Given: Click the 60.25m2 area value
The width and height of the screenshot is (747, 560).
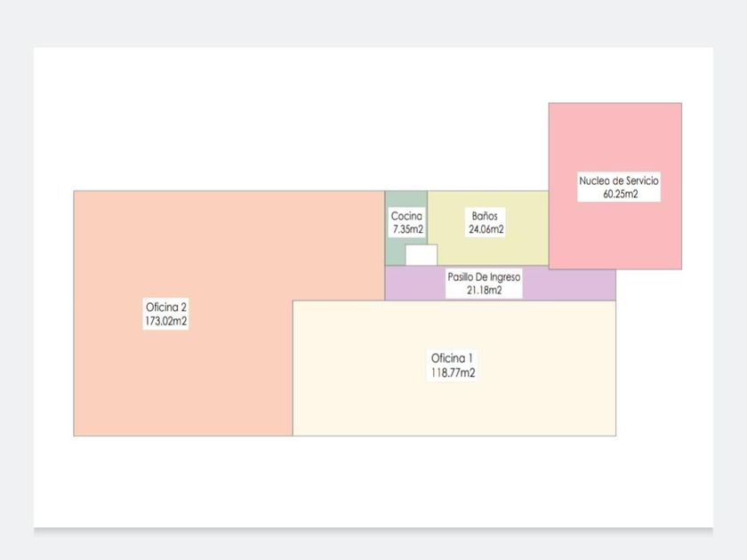Looking at the screenshot, I should 619,195.
